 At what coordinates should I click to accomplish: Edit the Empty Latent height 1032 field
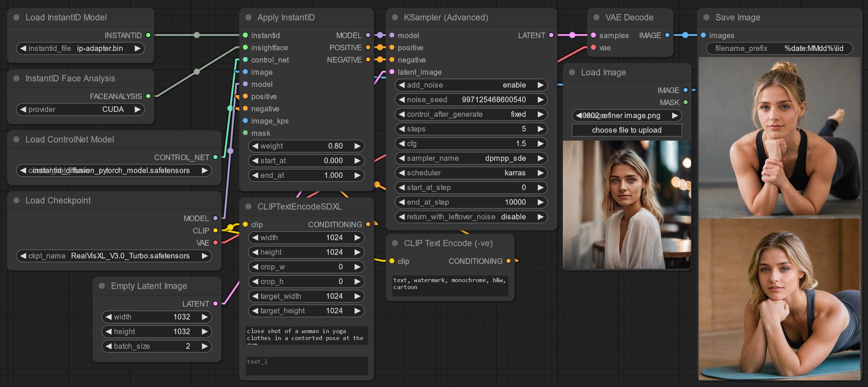coord(157,332)
